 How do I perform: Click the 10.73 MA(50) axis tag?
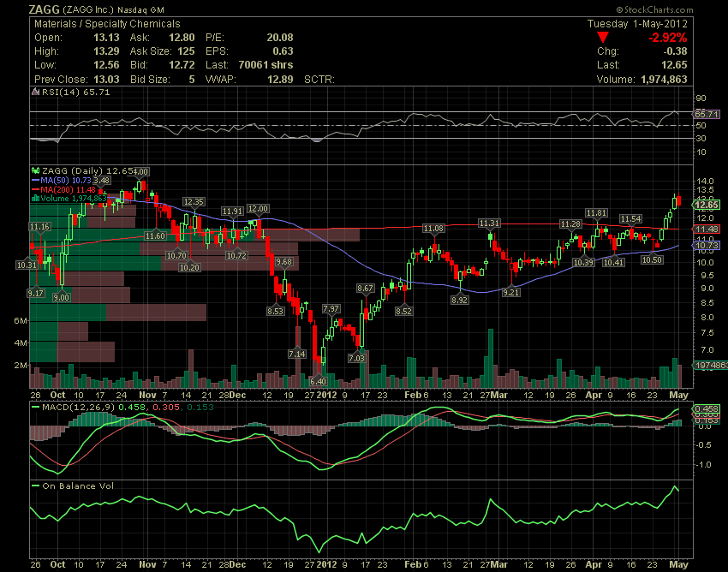coord(707,245)
